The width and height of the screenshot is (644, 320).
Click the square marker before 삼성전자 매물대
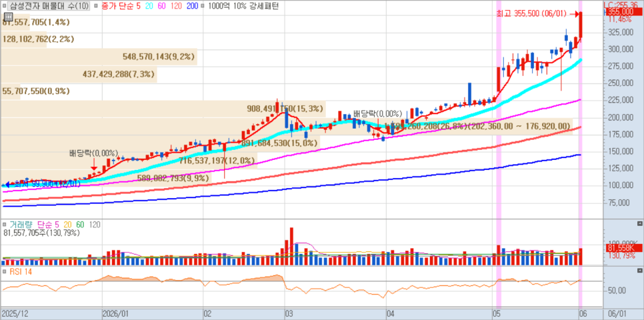coord(3,6)
